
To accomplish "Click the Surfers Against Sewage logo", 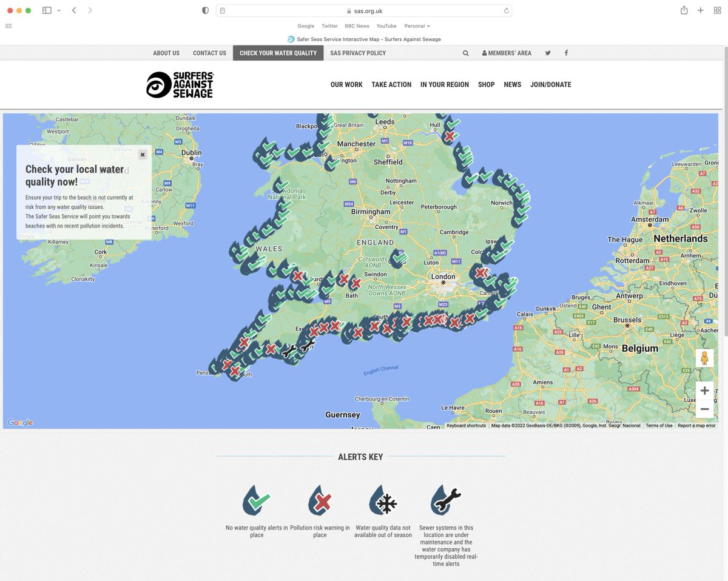I will point(180,84).
